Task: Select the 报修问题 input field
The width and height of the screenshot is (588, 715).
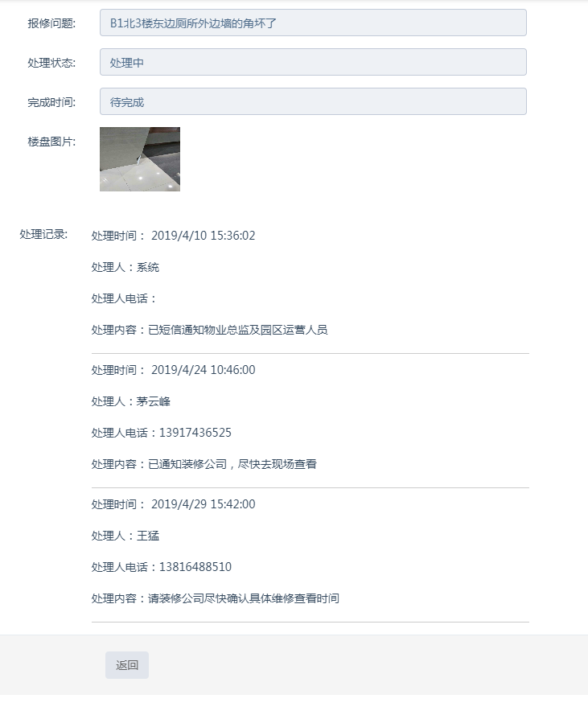Action: [313, 23]
